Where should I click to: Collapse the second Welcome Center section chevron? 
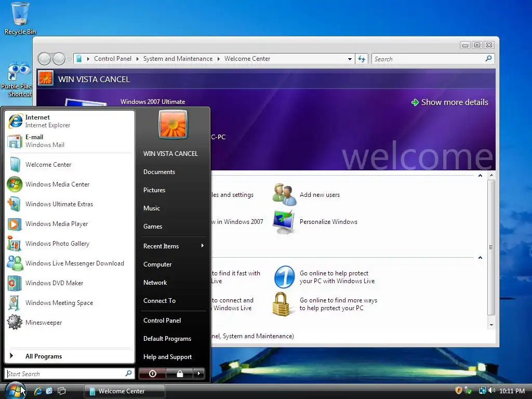click(480, 258)
